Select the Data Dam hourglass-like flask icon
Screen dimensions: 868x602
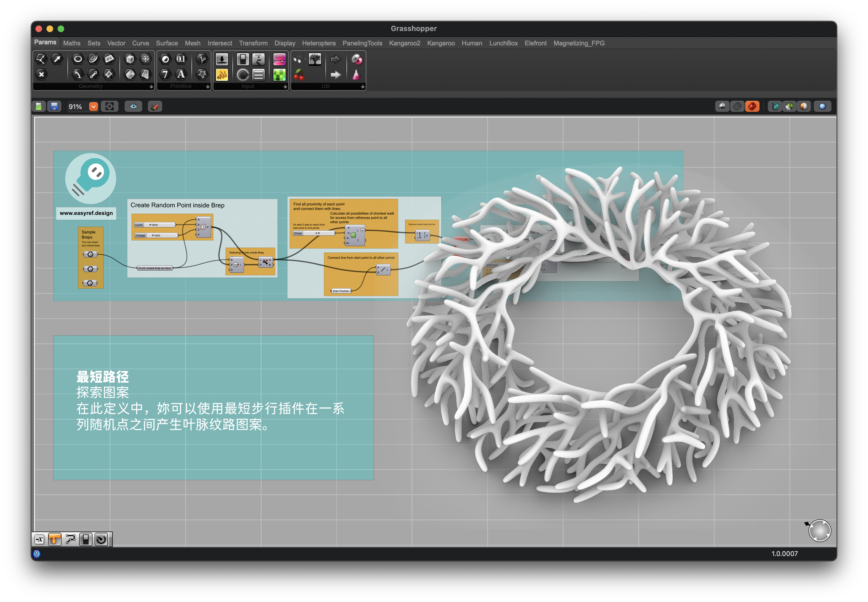coord(356,75)
